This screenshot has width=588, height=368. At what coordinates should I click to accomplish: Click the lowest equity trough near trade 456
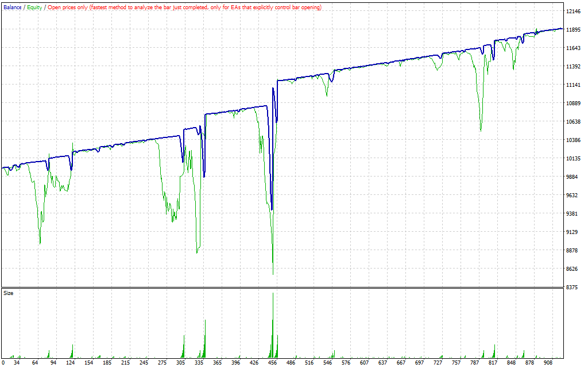(x=273, y=274)
